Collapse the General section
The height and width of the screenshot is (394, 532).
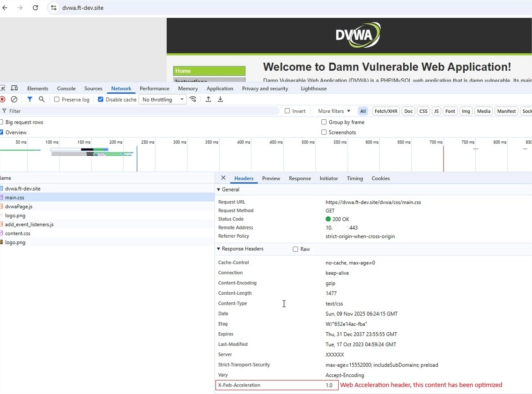point(219,190)
